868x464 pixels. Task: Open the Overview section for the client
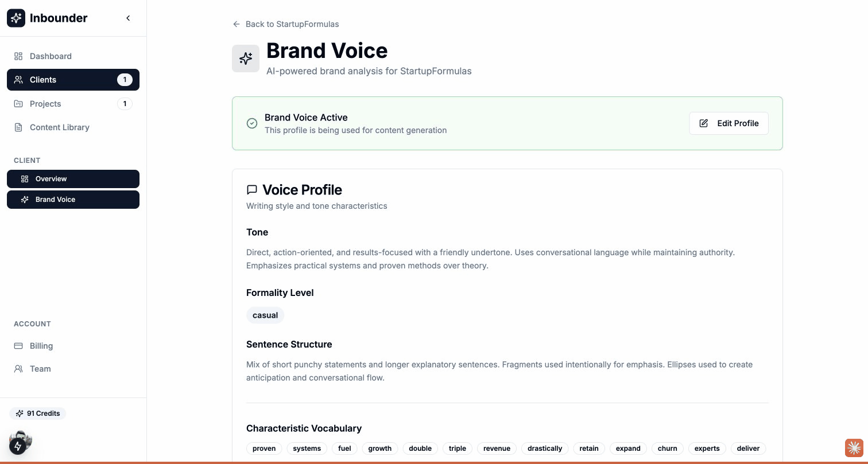tap(51, 179)
